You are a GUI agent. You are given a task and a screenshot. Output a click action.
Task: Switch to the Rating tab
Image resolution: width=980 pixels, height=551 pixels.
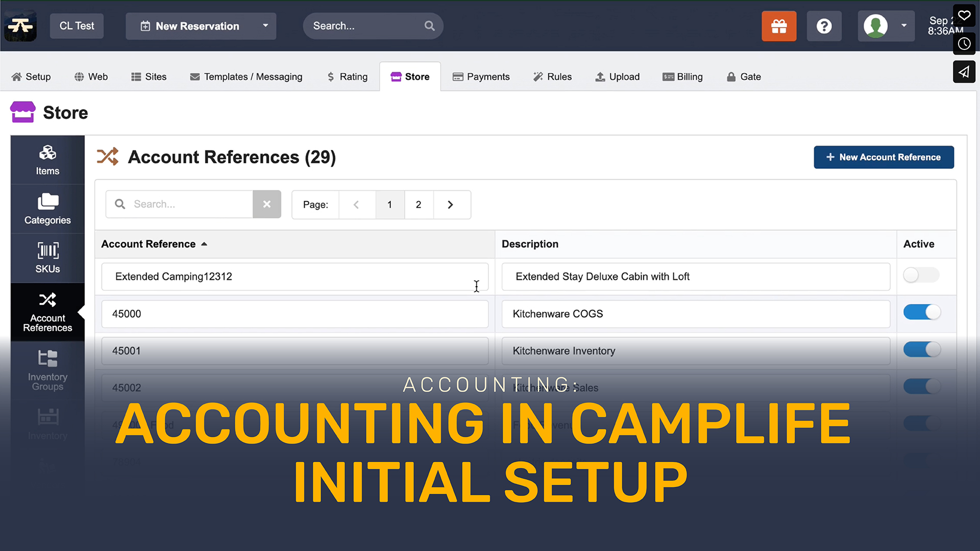[x=347, y=77]
